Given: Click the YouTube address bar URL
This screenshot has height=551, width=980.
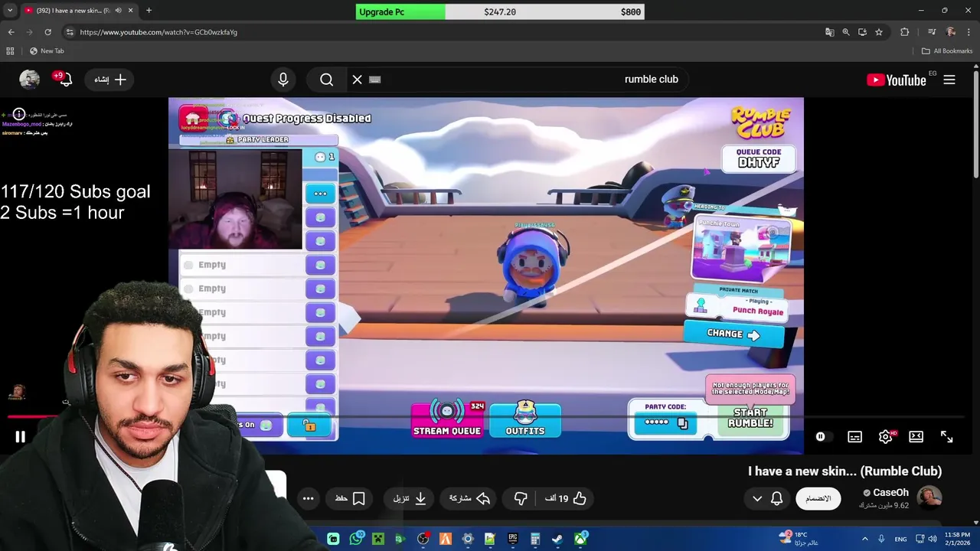Looking at the screenshot, I should click(x=158, y=32).
